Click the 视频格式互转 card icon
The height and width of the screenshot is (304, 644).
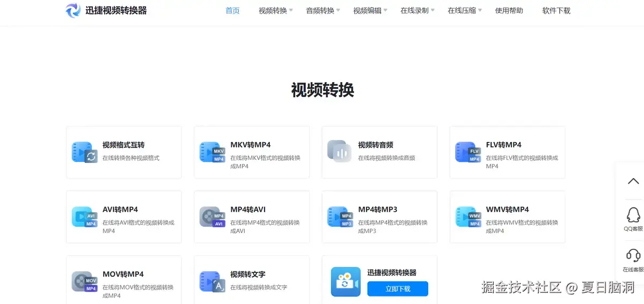click(85, 152)
